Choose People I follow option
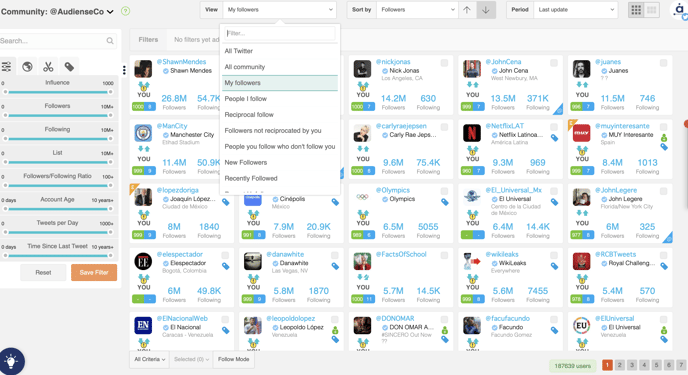This screenshot has width=688, height=375. 245,99
